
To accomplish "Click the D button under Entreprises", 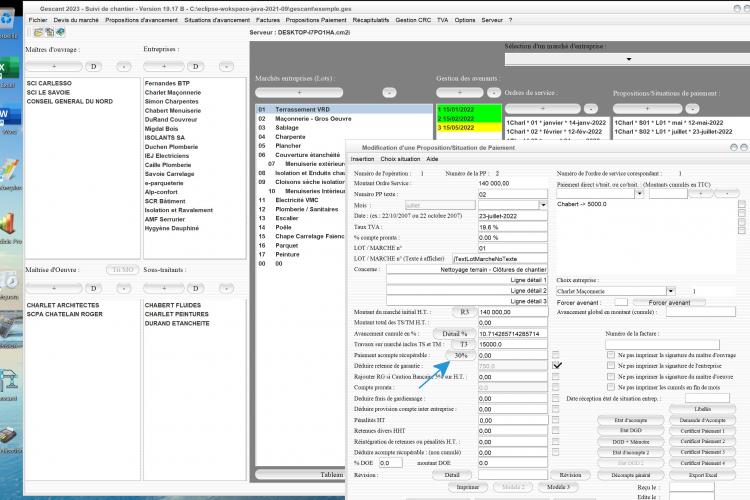I will [195, 67].
